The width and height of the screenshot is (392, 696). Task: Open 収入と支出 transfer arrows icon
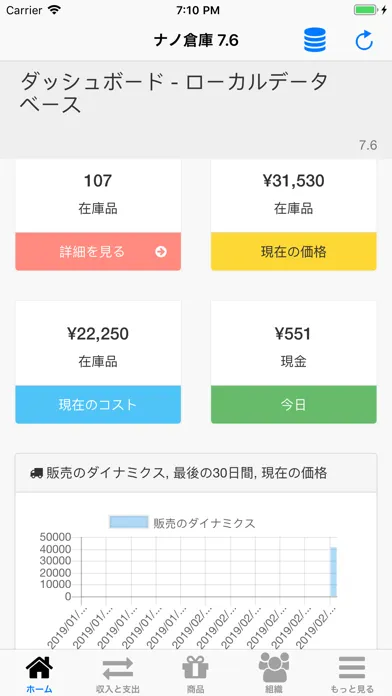[118, 669]
